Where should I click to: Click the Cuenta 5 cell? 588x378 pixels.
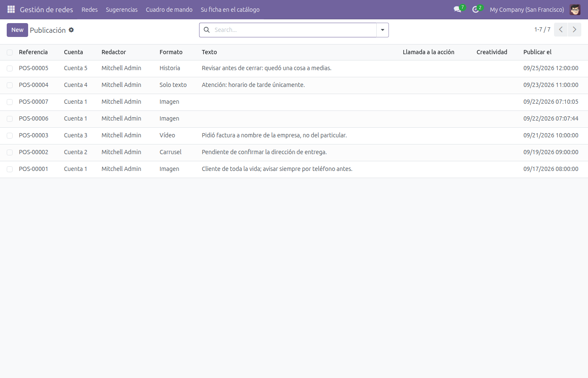76,68
